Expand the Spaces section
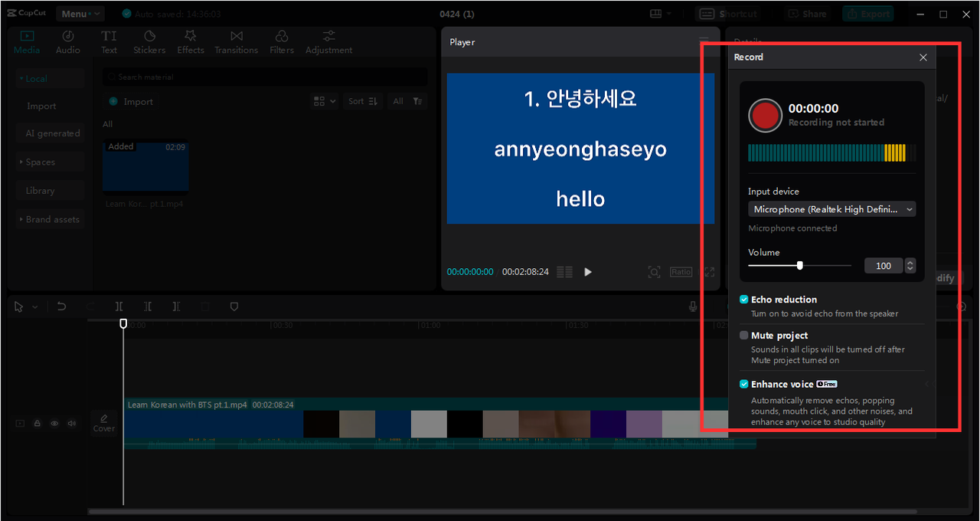The width and height of the screenshot is (980, 521). [x=50, y=162]
